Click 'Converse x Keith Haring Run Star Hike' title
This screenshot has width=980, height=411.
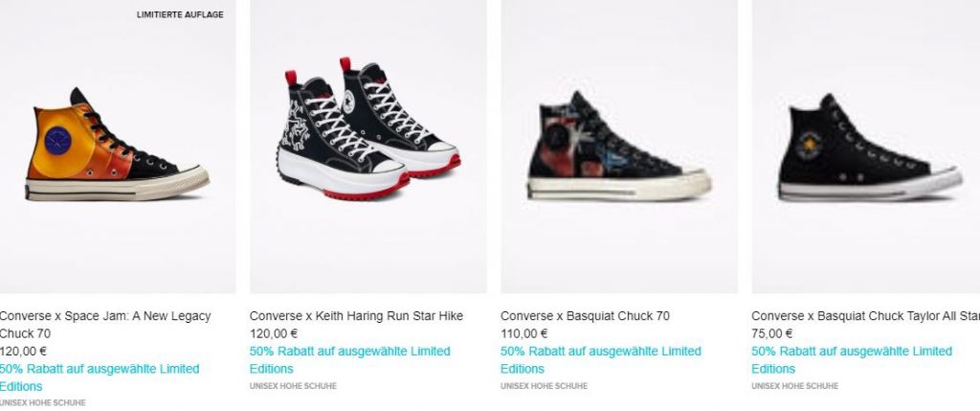tap(356, 316)
